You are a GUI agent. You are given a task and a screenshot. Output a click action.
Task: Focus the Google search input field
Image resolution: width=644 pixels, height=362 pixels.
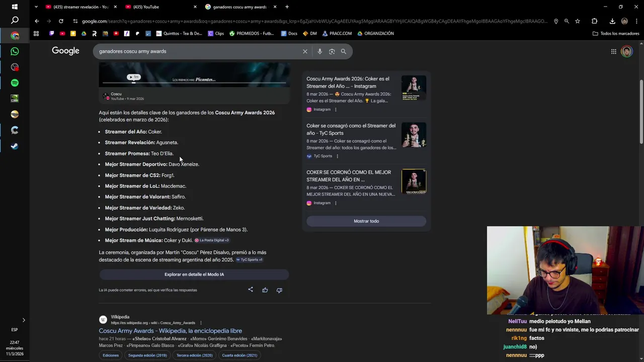[x=199, y=51]
